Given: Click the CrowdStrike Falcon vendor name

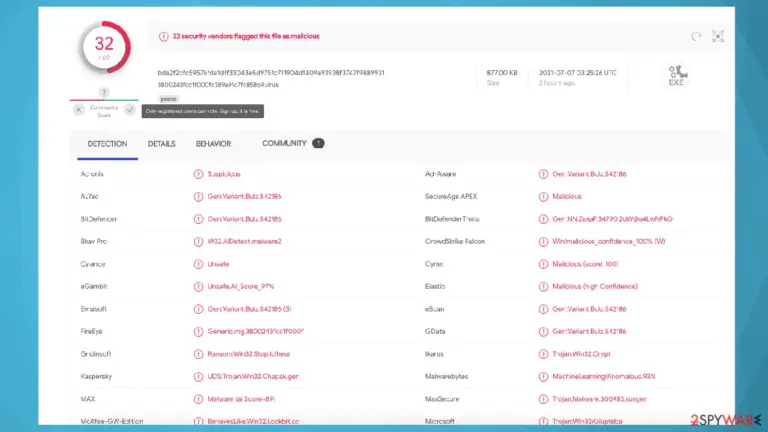Looking at the screenshot, I should coord(455,241).
